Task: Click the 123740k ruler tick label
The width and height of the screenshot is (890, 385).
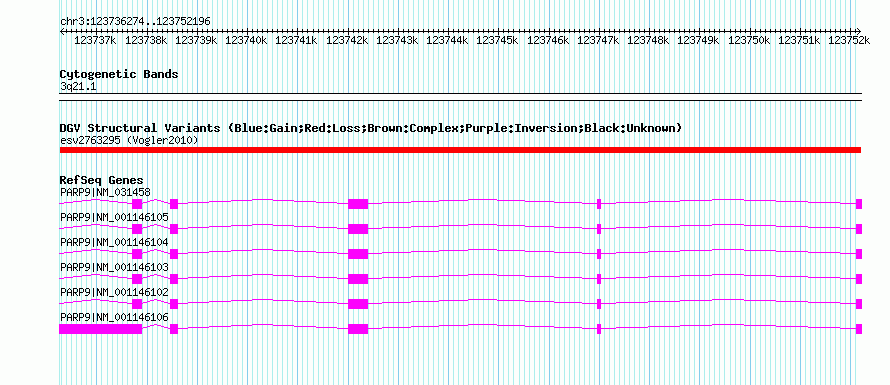Action: pyautogui.click(x=246, y=40)
